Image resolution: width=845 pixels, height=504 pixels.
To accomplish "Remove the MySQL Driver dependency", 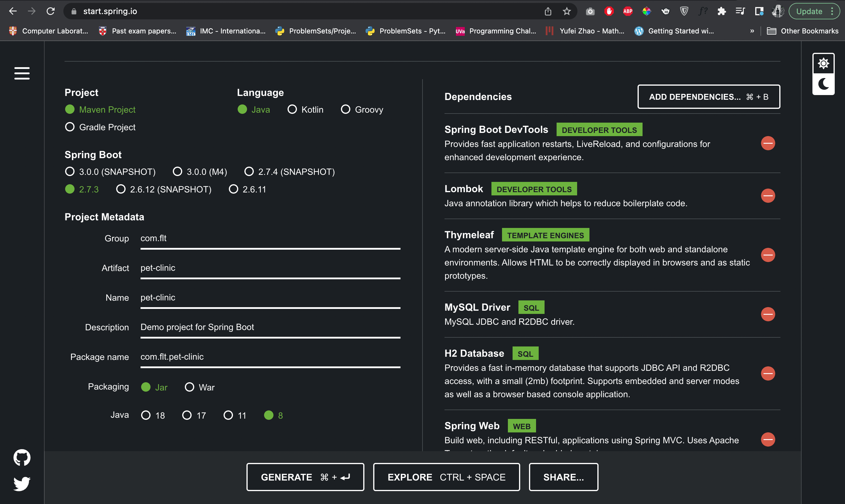I will [768, 314].
